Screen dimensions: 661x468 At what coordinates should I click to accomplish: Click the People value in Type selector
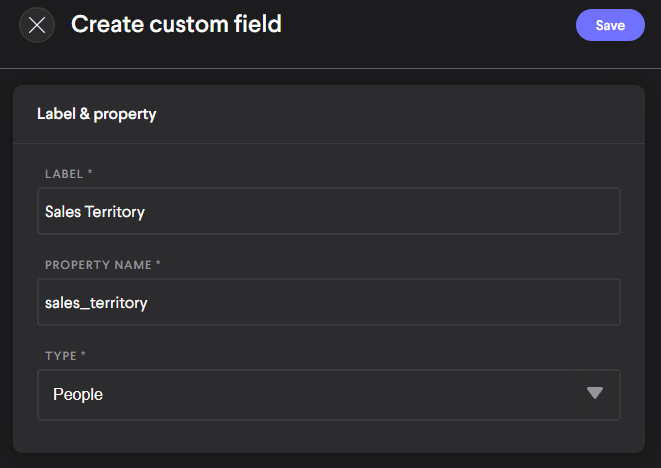point(78,394)
